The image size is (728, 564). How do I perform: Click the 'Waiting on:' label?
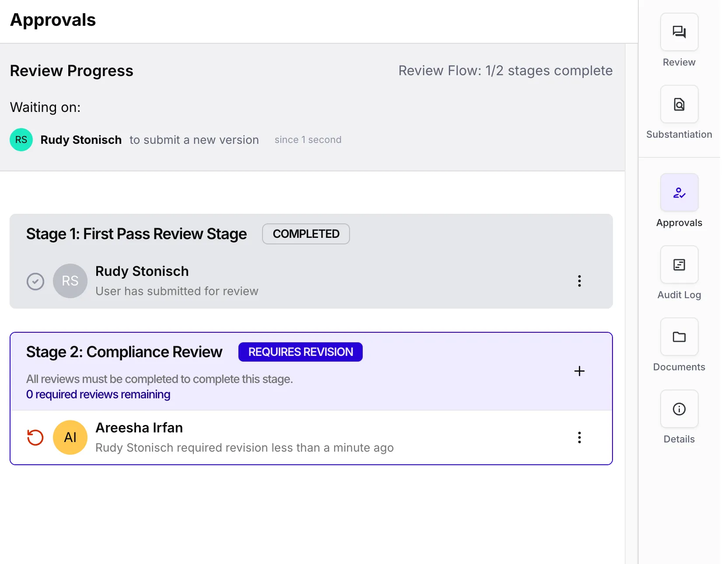point(45,107)
